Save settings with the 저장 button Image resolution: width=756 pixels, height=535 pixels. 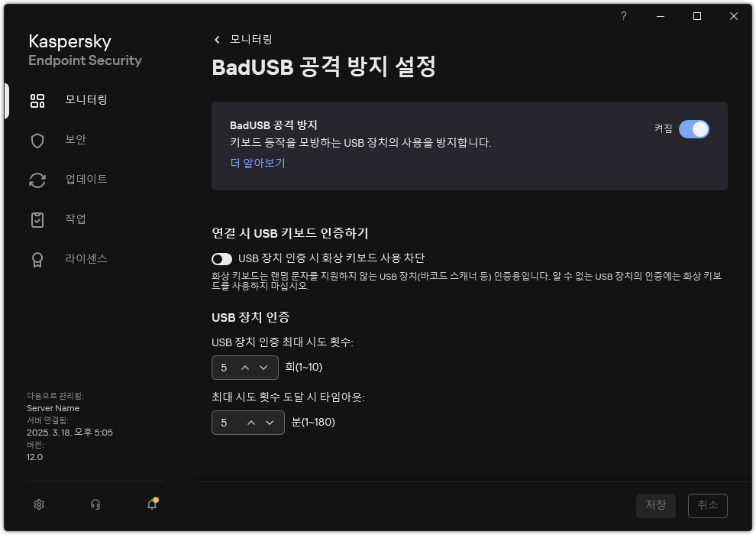pos(655,505)
